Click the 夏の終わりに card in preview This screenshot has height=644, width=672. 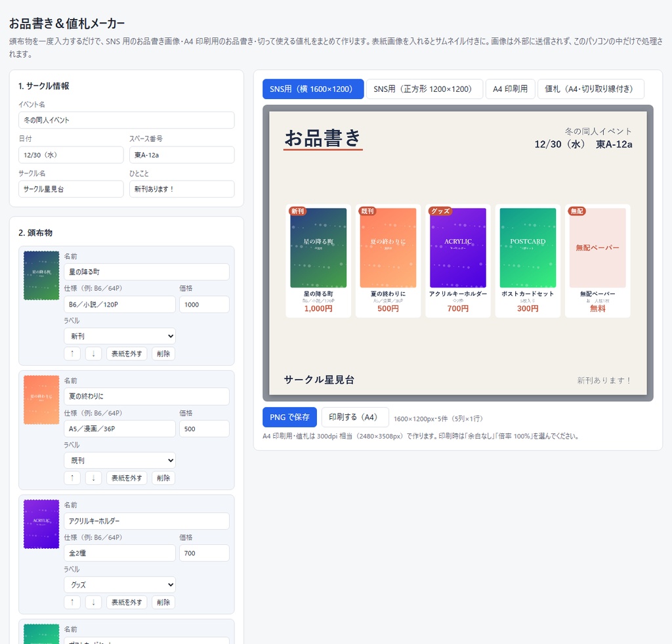coord(388,261)
